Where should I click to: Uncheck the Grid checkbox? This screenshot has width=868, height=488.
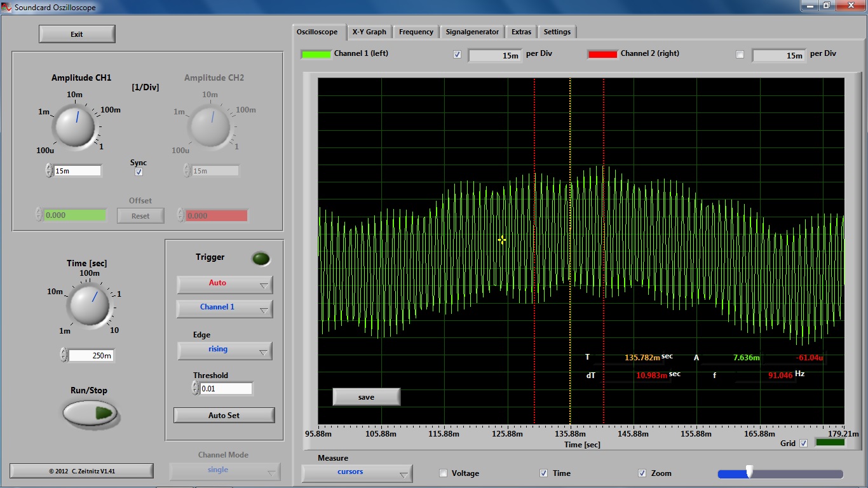803,444
